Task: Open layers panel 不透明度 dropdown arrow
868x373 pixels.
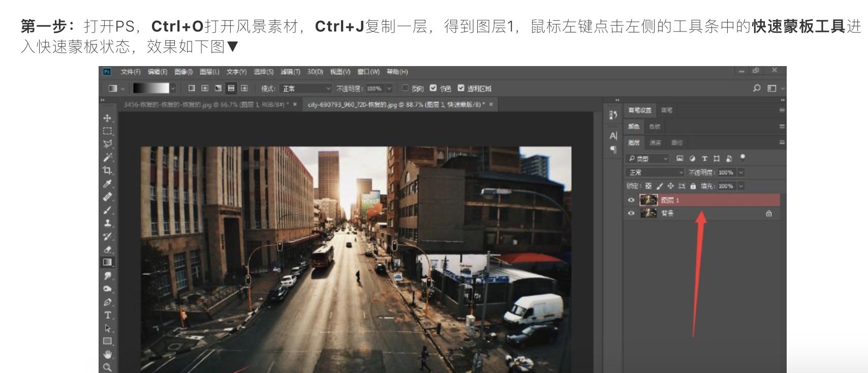Action: point(741,172)
